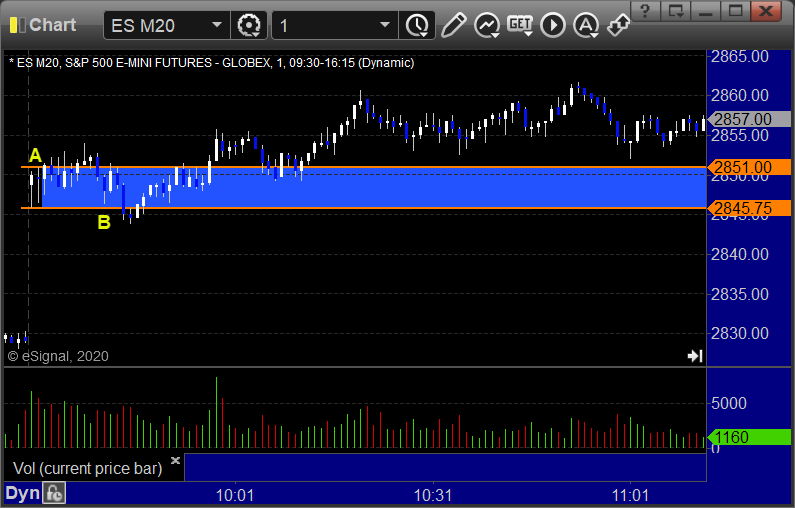Expand the interval dropdown arrow
The height and width of the screenshot is (508, 795).
click(x=385, y=25)
